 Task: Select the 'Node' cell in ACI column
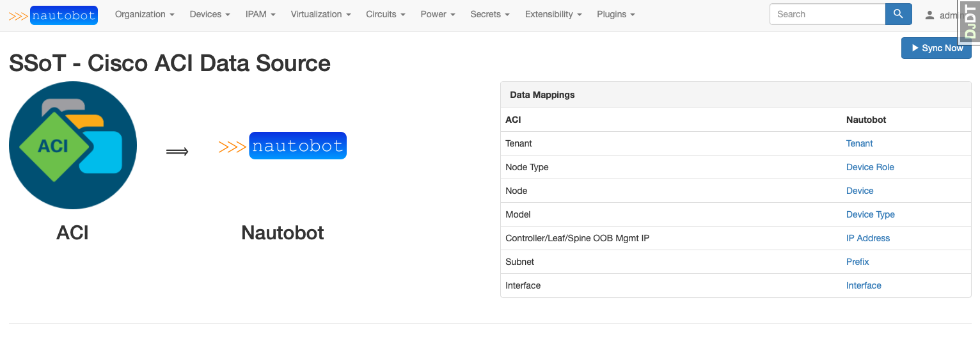point(671,191)
